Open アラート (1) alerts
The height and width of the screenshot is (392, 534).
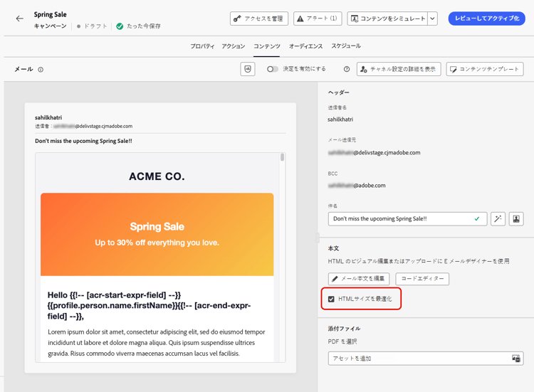pyautogui.click(x=318, y=18)
